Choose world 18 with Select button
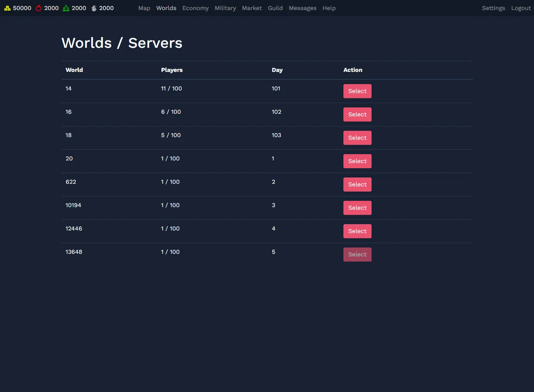 coord(357,138)
